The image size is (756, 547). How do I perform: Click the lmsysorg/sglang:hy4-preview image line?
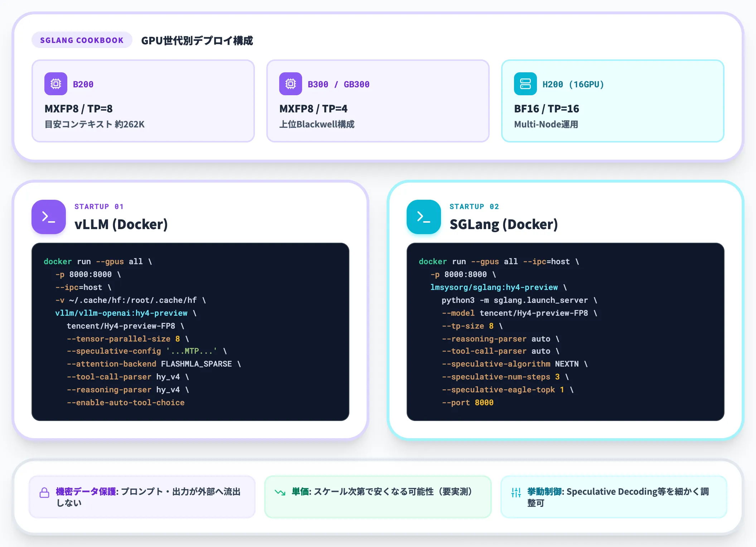pyautogui.click(x=499, y=287)
